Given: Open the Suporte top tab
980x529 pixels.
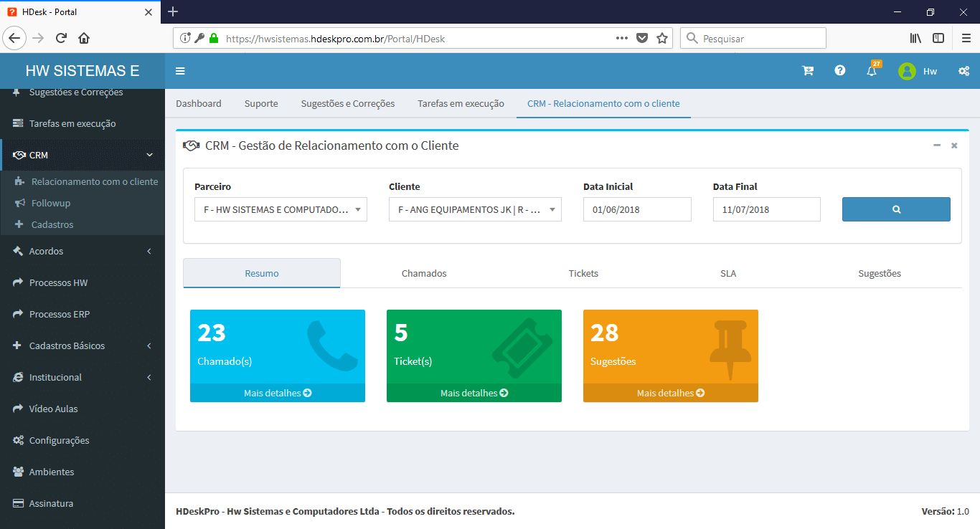Looking at the screenshot, I should (261, 103).
